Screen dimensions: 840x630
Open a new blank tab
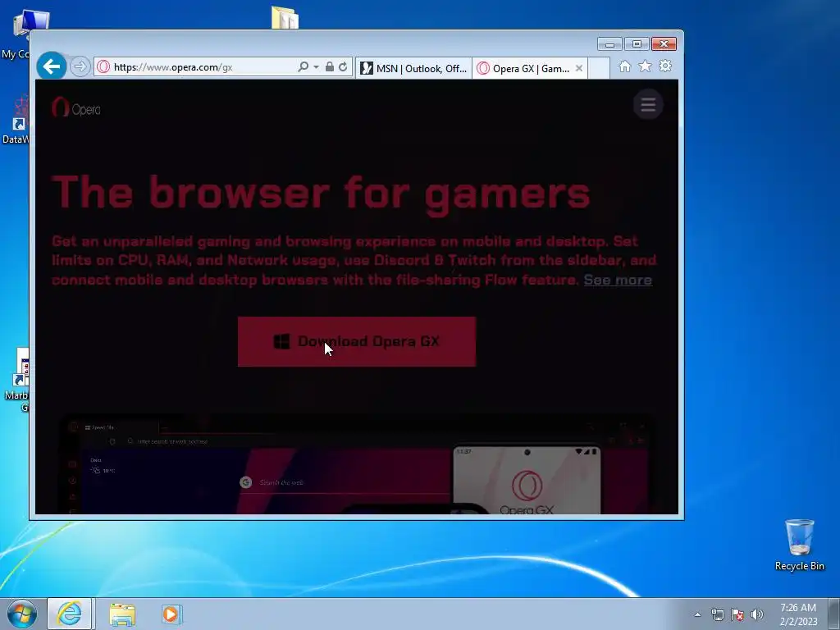click(x=599, y=69)
